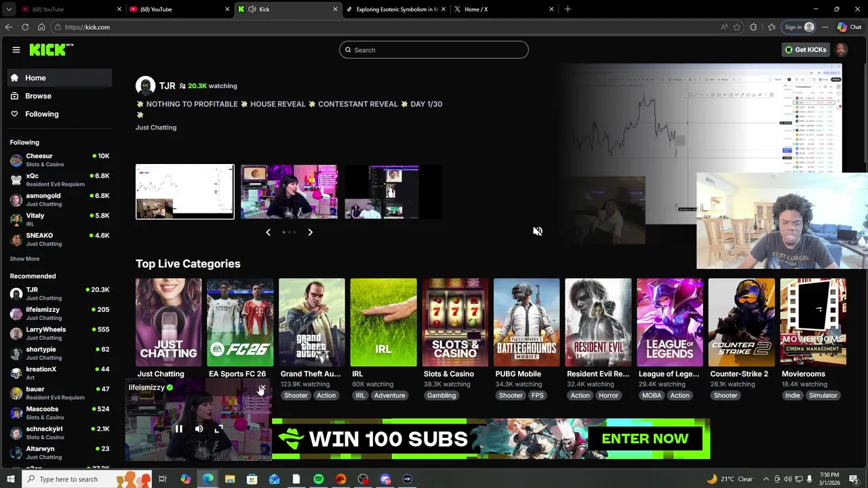
Task: Add page to favorites star
Action: pyautogui.click(x=737, y=27)
